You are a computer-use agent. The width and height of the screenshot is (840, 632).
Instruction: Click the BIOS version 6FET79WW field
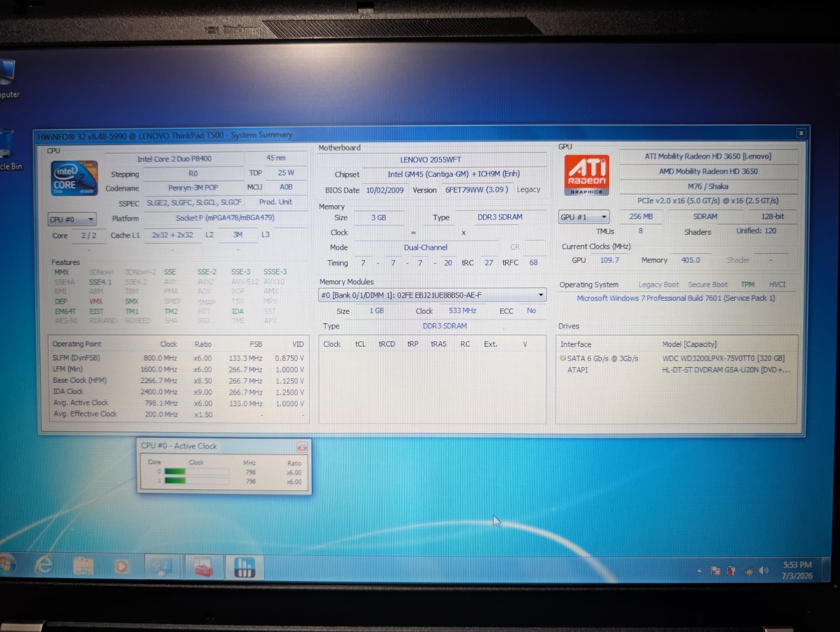pyautogui.click(x=476, y=189)
